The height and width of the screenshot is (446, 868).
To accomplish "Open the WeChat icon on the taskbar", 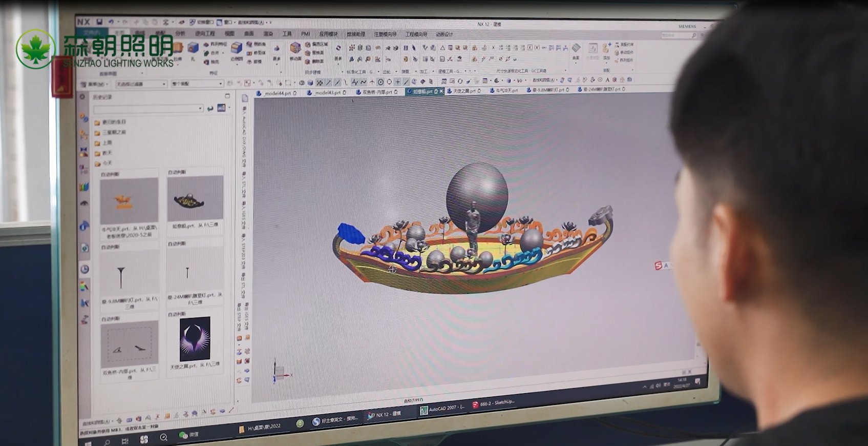I will coord(183,435).
